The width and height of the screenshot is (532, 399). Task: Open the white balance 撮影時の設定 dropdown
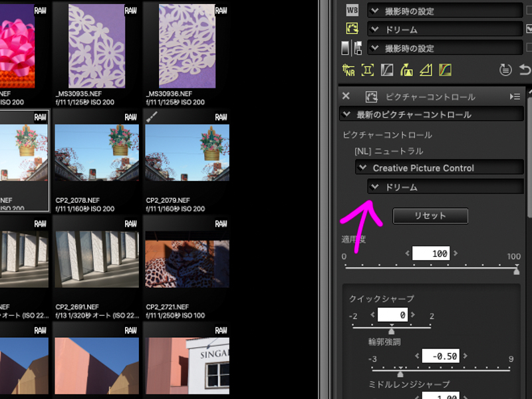tap(445, 11)
